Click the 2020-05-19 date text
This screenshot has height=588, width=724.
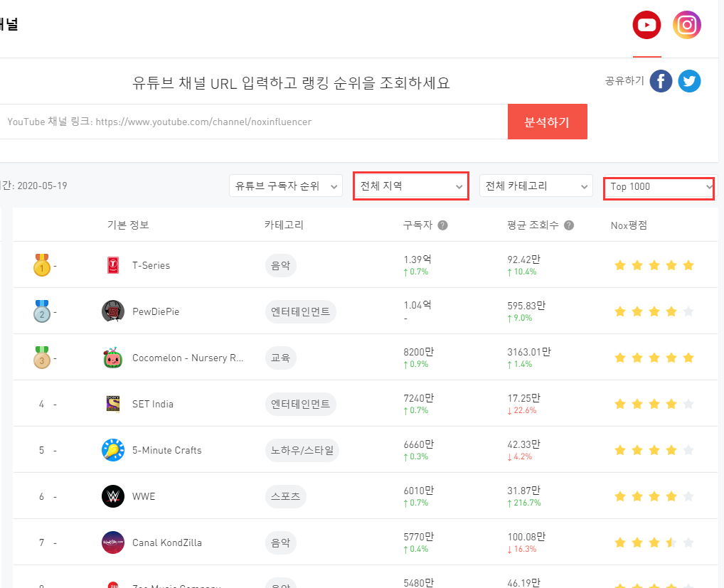point(43,186)
